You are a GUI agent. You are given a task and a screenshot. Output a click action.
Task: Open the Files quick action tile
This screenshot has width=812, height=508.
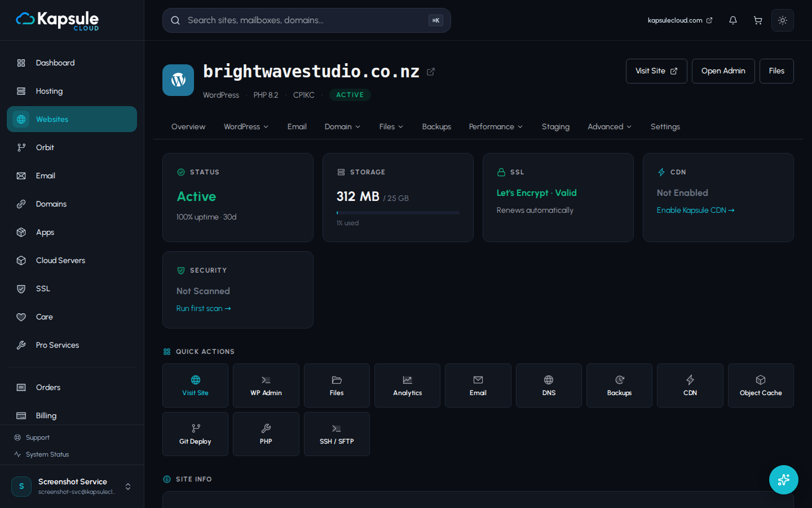coord(337,386)
